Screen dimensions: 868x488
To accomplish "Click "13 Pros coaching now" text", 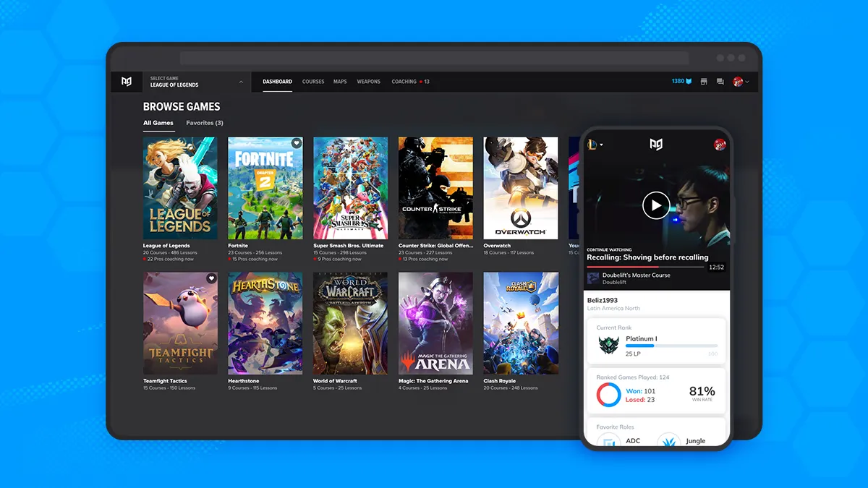I will [425, 259].
